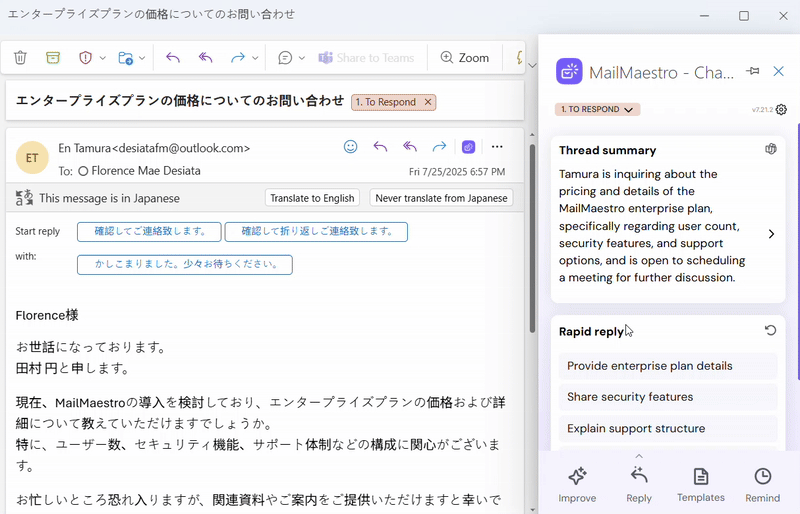Click Translate to English
This screenshot has width=800, height=514.
pyautogui.click(x=312, y=198)
